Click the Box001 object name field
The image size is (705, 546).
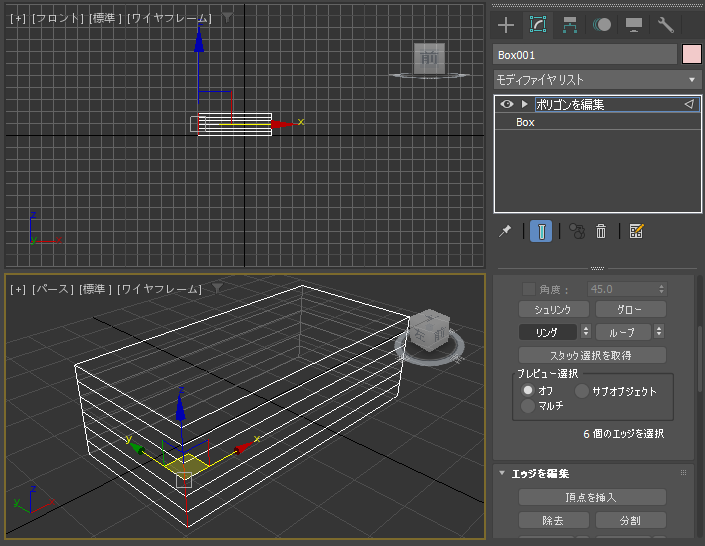pyautogui.click(x=585, y=55)
